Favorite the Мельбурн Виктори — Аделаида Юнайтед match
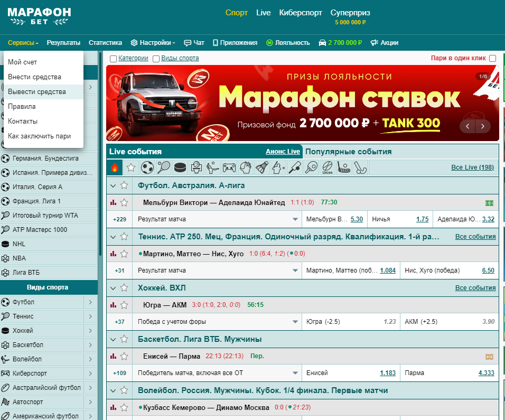This screenshot has height=420, width=505. 124,202
